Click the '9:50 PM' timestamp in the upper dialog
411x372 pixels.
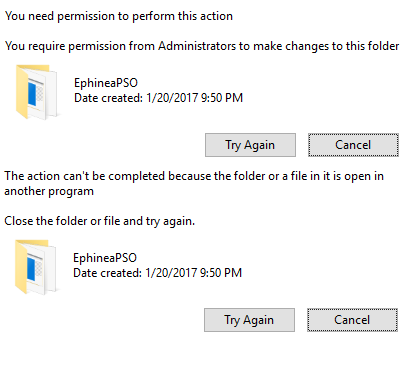[x=222, y=98]
